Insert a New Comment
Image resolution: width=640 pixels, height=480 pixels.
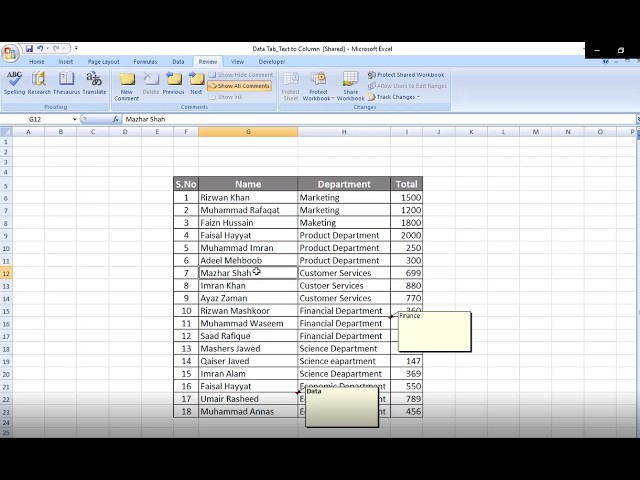click(127, 86)
